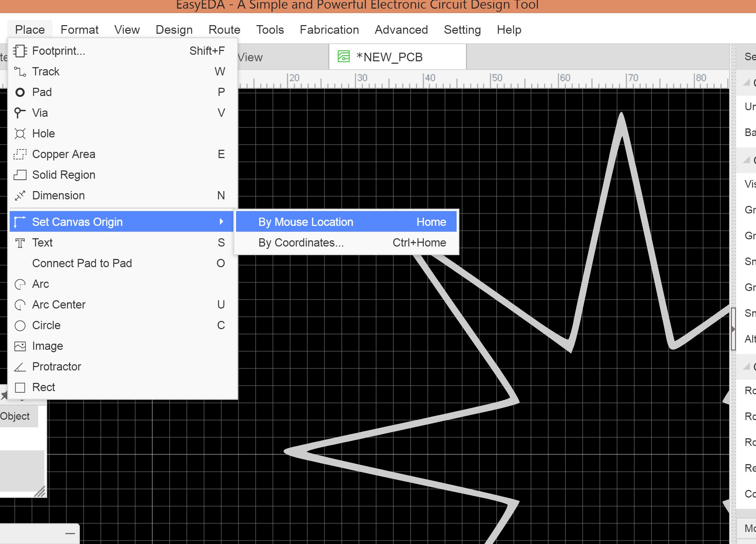Open the Route menu
The width and height of the screenshot is (756, 544).
224,30
